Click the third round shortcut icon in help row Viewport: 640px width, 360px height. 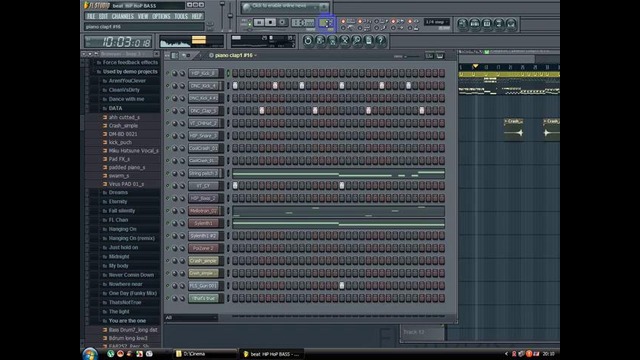click(x=332, y=40)
